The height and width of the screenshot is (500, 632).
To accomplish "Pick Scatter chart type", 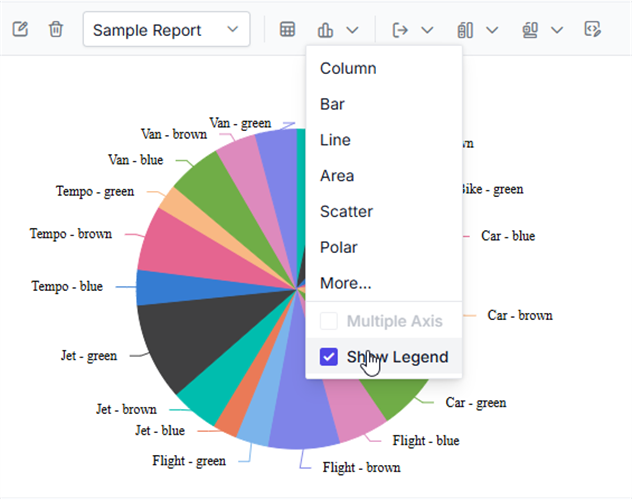I will click(x=384, y=212).
